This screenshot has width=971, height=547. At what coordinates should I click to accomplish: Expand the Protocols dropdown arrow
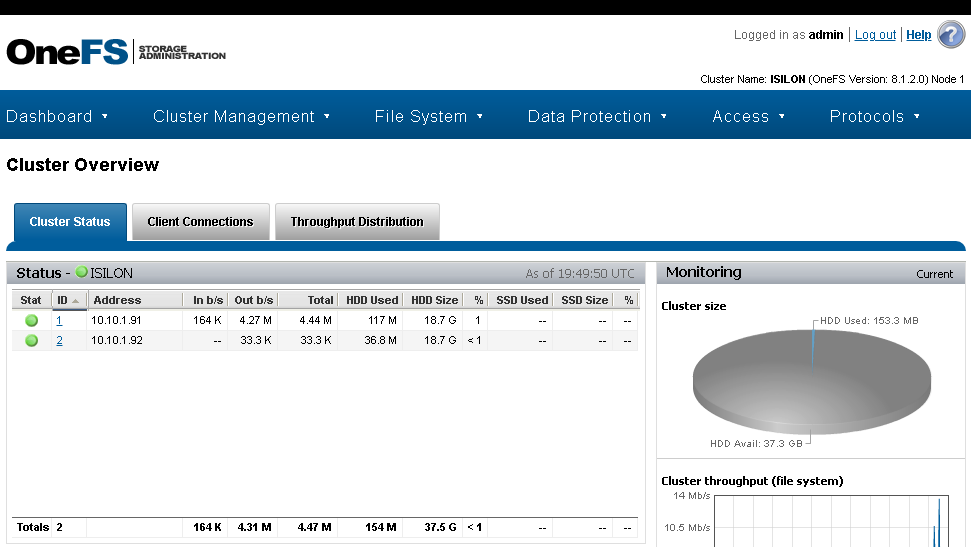[x=917, y=116]
